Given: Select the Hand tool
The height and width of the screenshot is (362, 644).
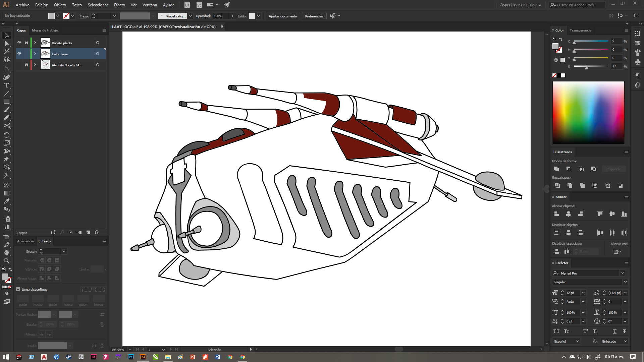Looking at the screenshot, I should (x=6, y=253).
